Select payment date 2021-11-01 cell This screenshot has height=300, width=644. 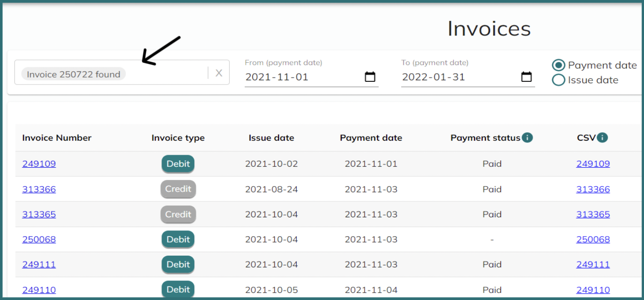pos(371,164)
